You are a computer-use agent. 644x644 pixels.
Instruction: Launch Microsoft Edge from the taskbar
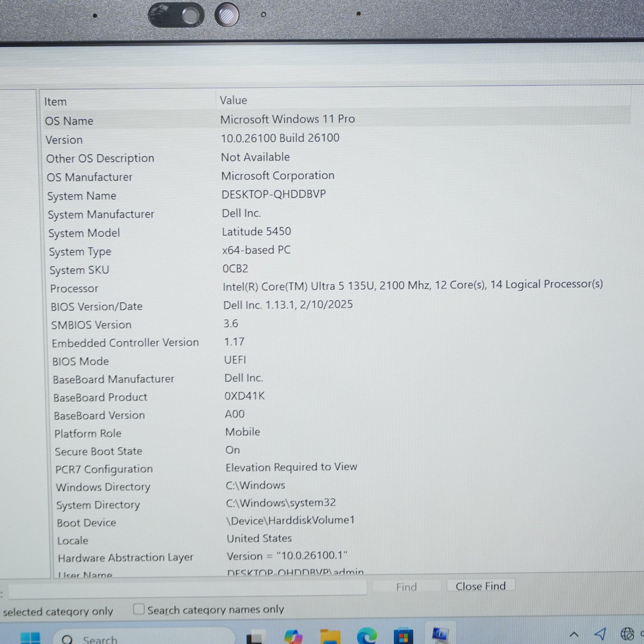coord(367,636)
